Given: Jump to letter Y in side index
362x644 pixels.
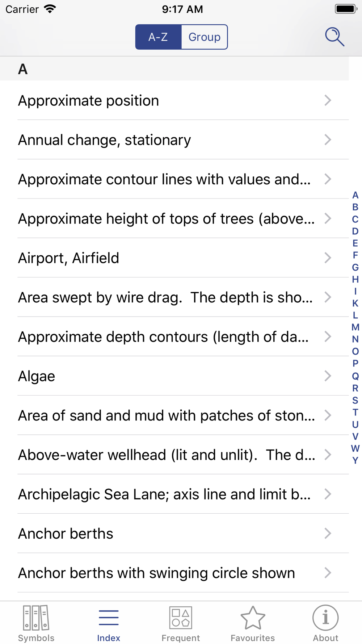Looking at the screenshot, I should [355, 460].
